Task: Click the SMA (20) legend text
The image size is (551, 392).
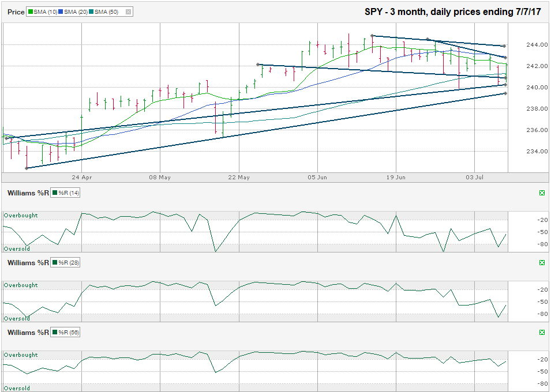Action: pos(76,12)
